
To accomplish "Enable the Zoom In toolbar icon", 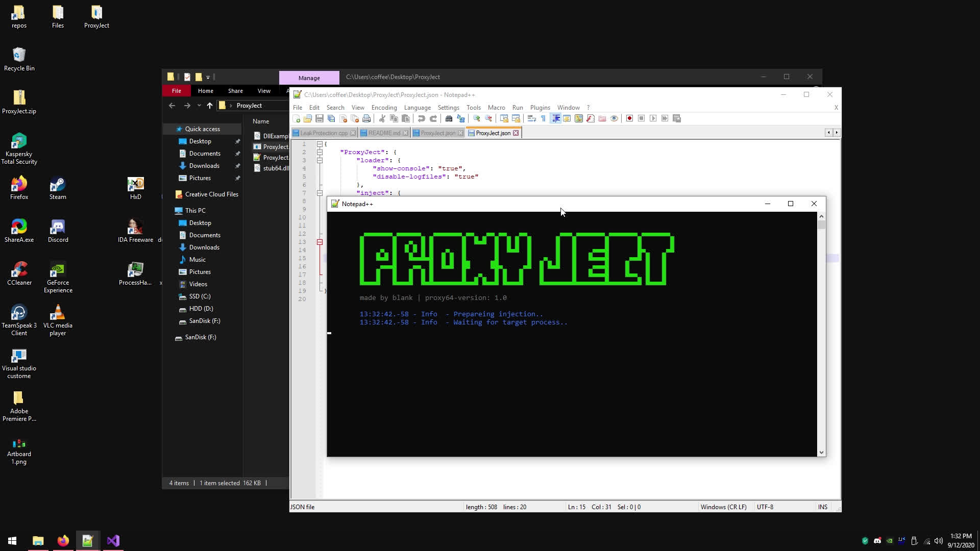I will (x=476, y=118).
